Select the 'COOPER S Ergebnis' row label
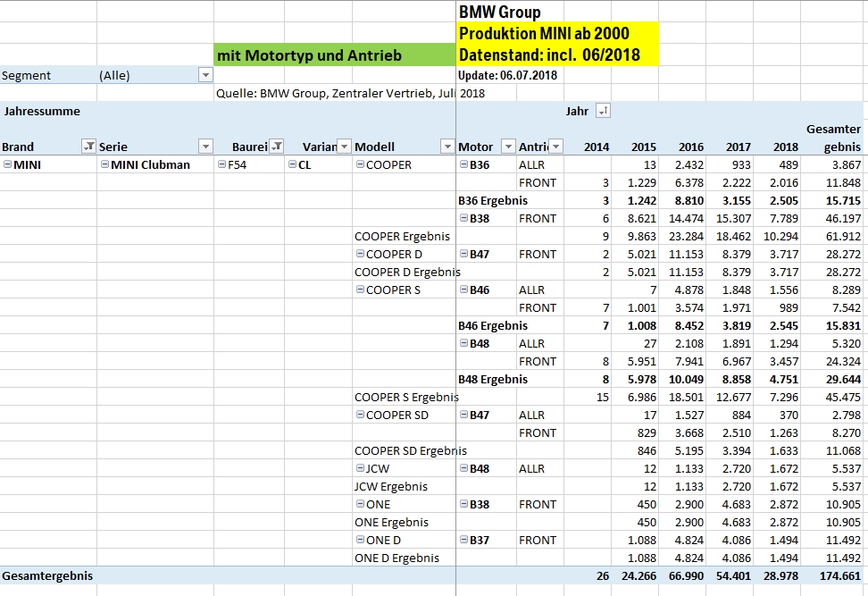Image resolution: width=868 pixels, height=596 pixels. click(407, 397)
